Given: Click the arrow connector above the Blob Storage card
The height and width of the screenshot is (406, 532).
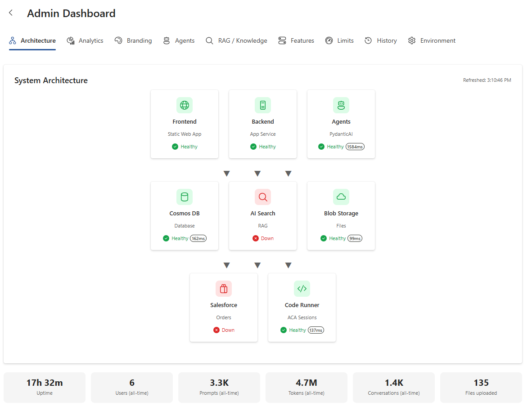Looking at the screenshot, I should (288, 173).
